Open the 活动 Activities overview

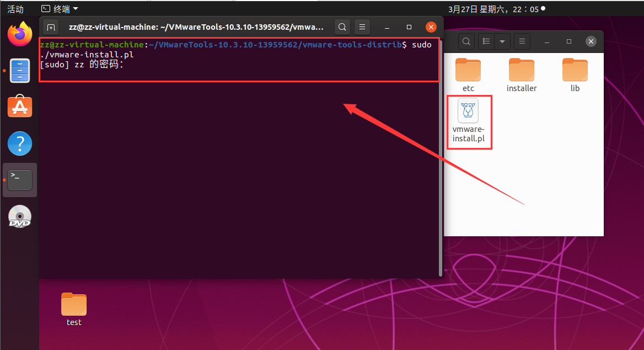pyautogui.click(x=15, y=9)
